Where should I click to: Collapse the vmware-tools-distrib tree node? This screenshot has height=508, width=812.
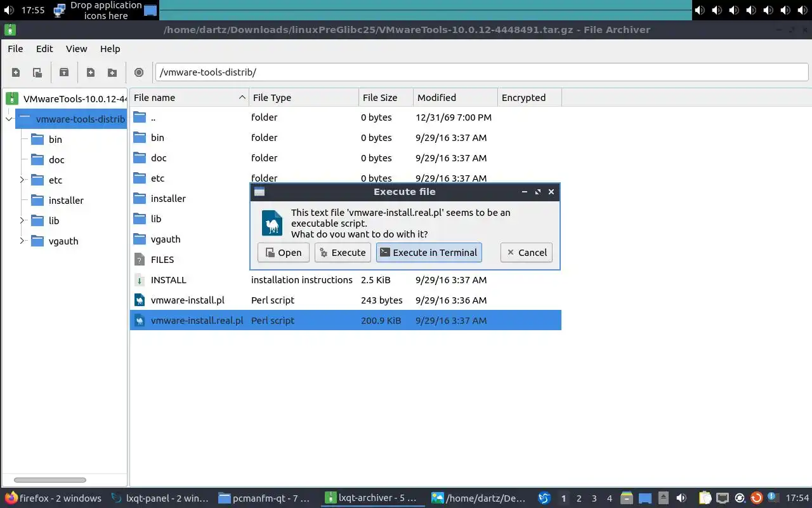9,119
